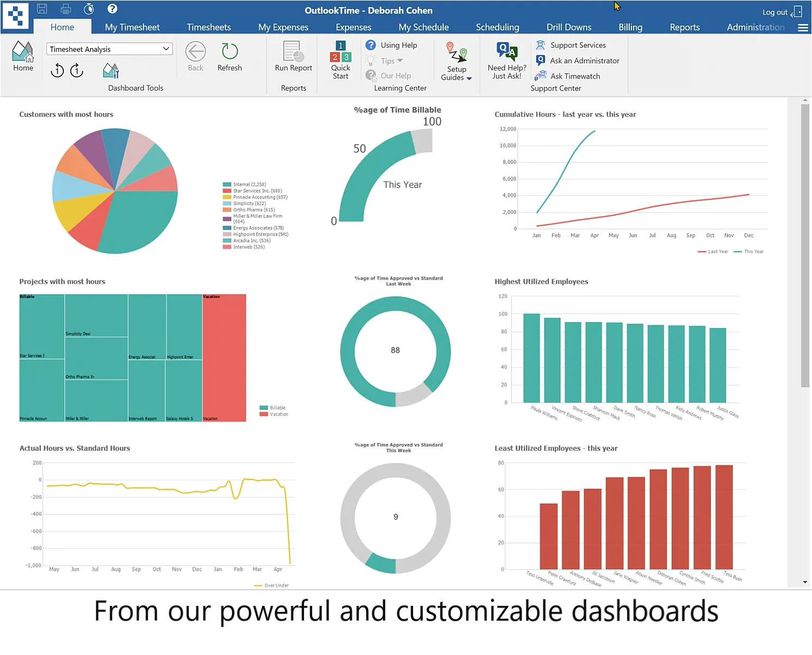Switch to the Home tab

click(62, 27)
